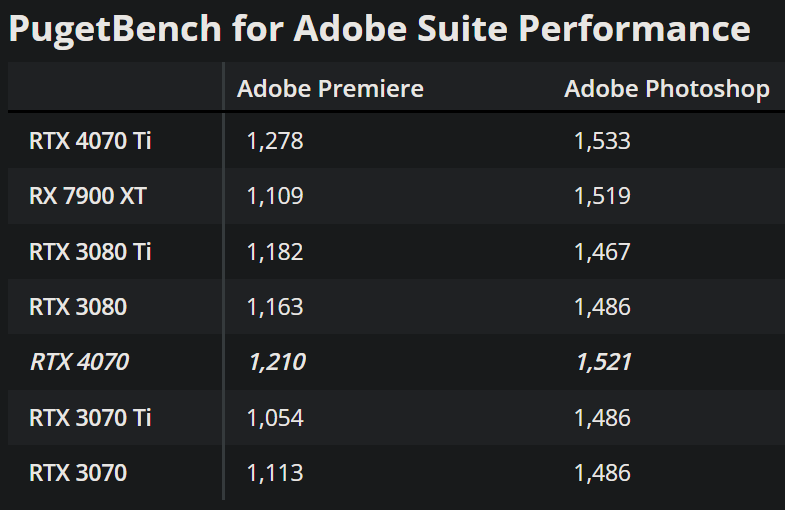Select the RTX 4070 Ti row label
This screenshot has height=510, width=785.
tap(90, 141)
